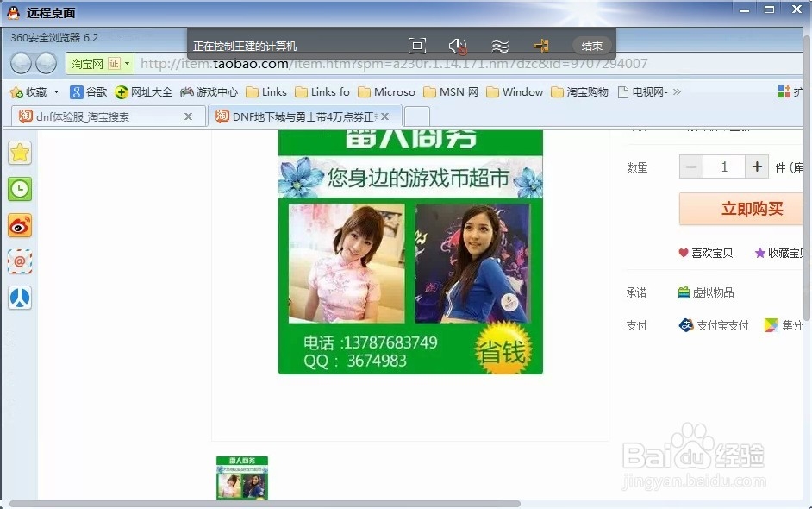Click the 结束 button to end remote control
This screenshot has height=509, width=812.
[592, 46]
